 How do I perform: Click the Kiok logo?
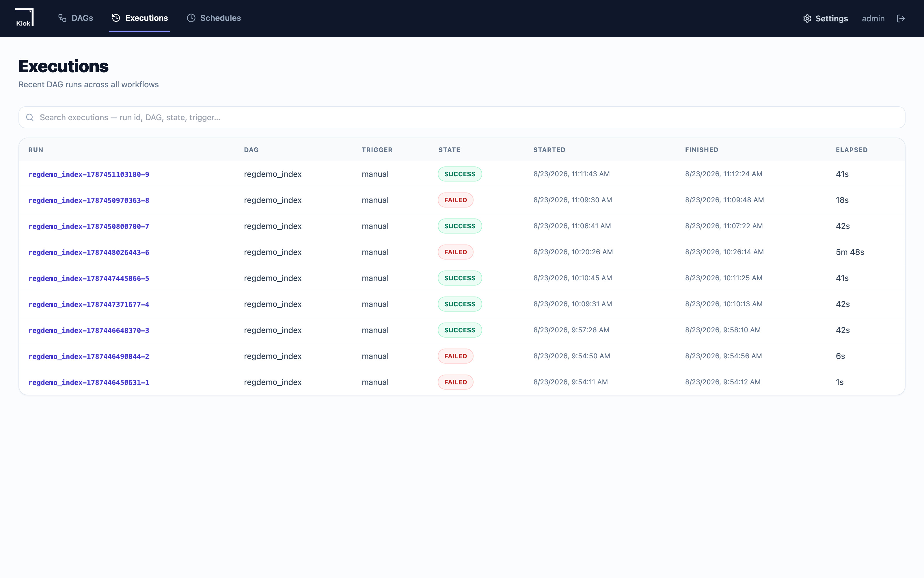[25, 18]
